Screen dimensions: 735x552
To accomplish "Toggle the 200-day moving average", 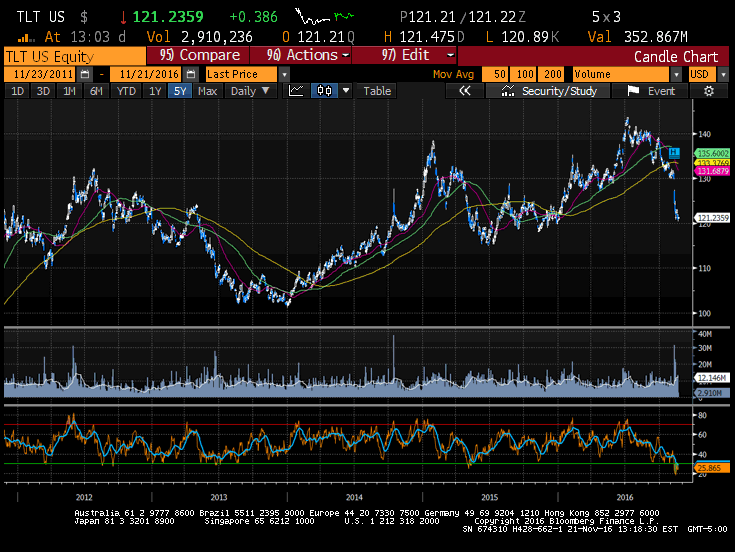I will point(552,74).
